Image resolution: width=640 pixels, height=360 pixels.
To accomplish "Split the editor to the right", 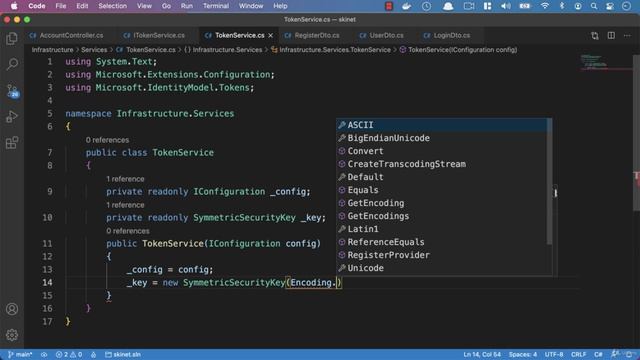I will (x=611, y=36).
